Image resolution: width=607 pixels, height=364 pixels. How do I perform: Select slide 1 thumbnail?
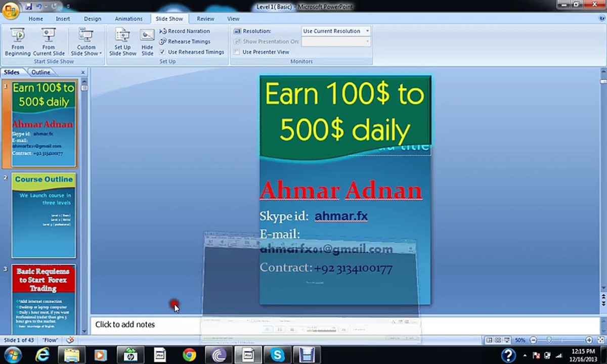(44, 124)
